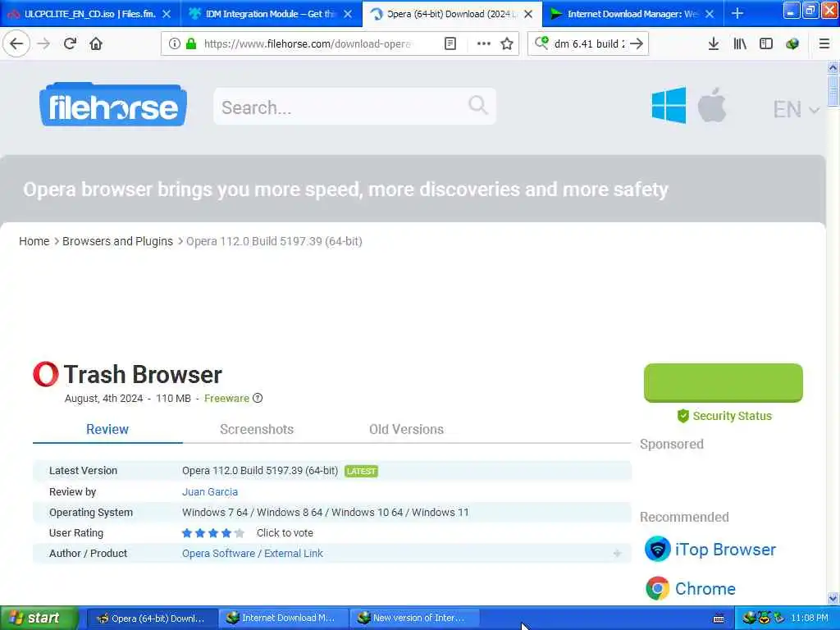Toggle the sidebar icon in toolbar
Screen dimensions: 840x630
[x=766, y=43]
